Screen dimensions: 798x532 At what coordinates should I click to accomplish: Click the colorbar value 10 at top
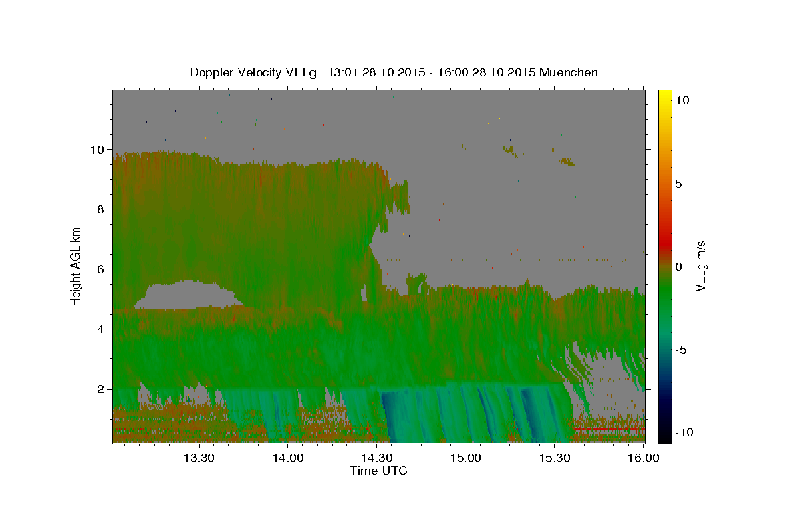point(682,100)
